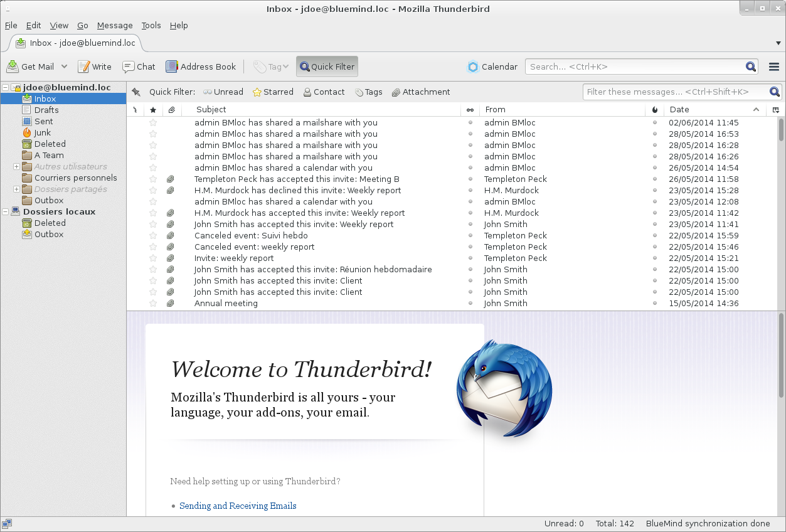Open the Get Mail dropdown arrow
Screen dimensions: 786x532
(x=64, y=66)
